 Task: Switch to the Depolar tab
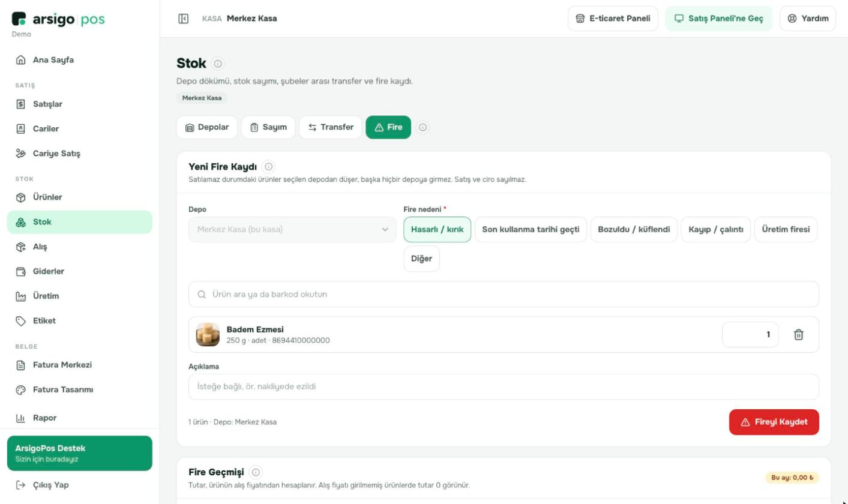[207, 127]
